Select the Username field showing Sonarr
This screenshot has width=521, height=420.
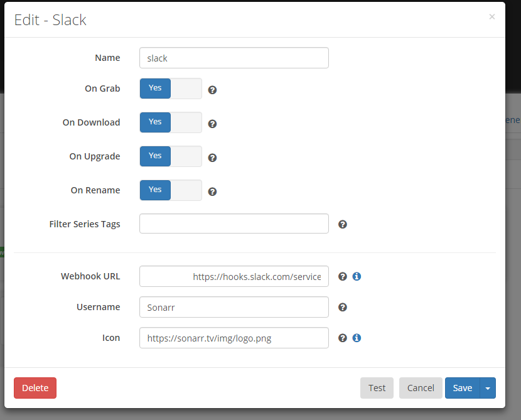coord(234,307)
